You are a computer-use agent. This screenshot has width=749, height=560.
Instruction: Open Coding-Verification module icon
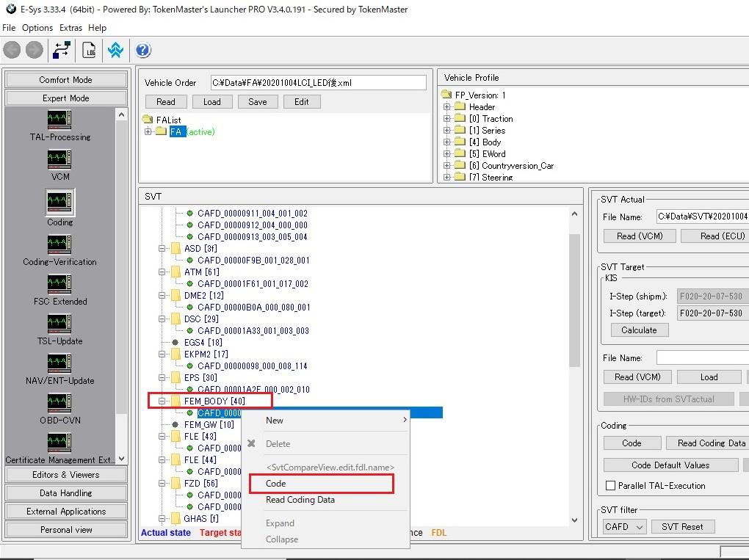point(59,244)
